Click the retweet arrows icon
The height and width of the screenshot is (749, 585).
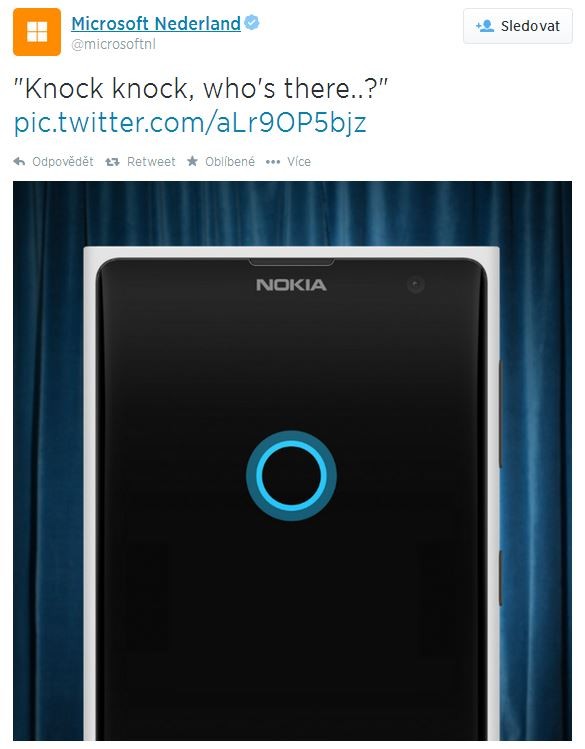pos(112,162)
